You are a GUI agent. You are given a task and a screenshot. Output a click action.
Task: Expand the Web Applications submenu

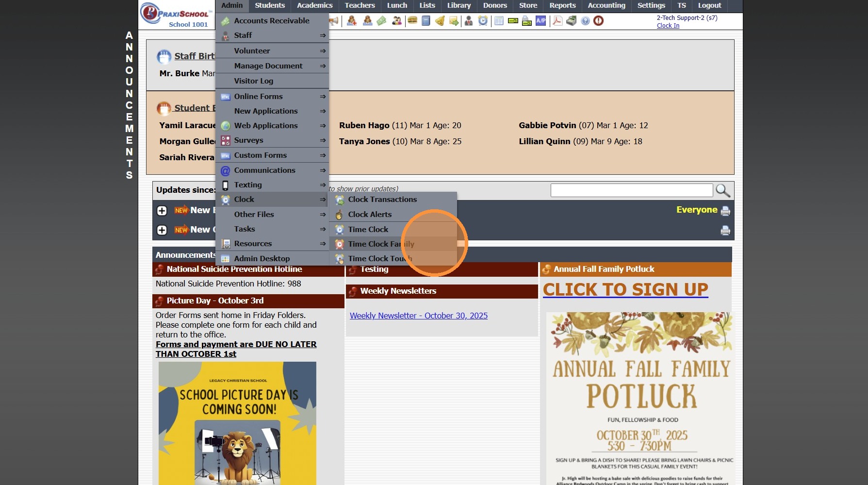[x=272, y=126]
